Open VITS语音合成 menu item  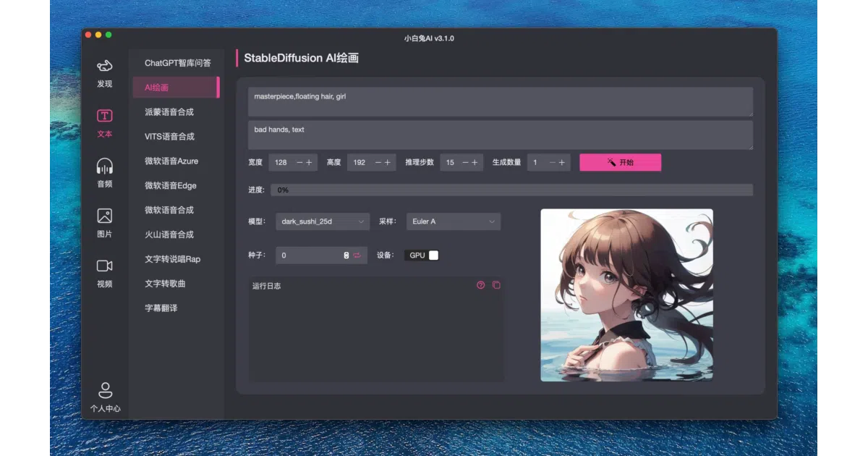coord(169,137)
